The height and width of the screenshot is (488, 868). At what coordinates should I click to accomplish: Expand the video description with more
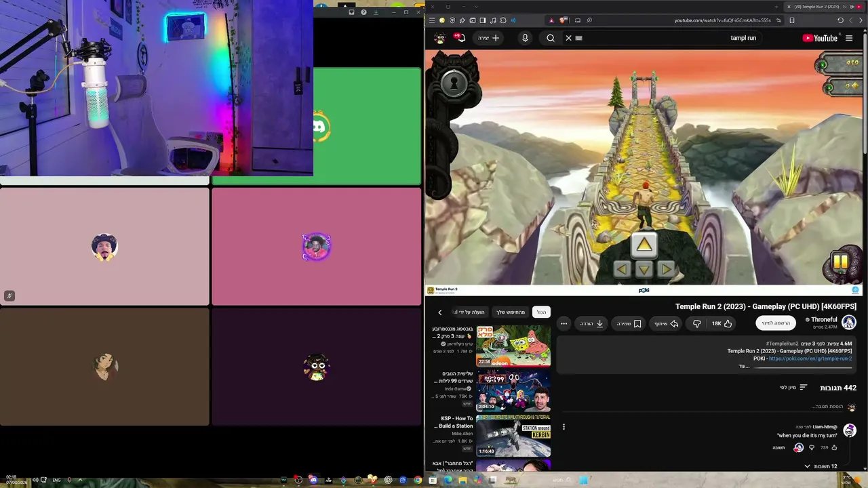pos(744,366)
